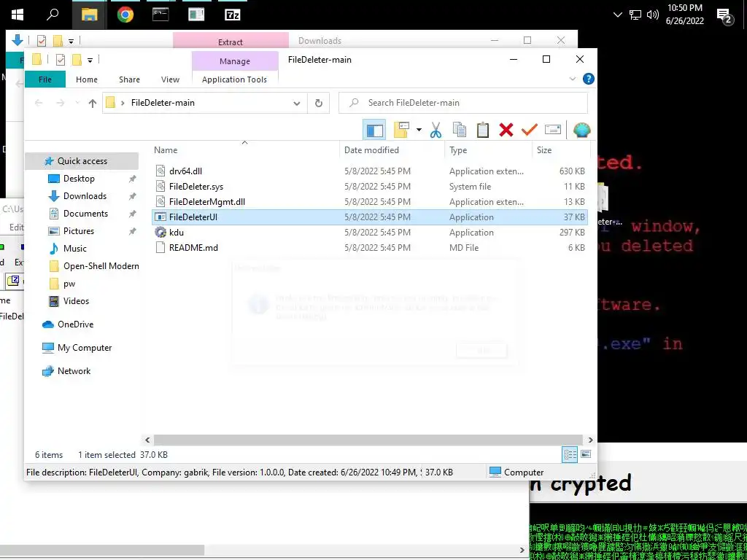The width and height of the screenshot is (747, 560).
Task: Select the drv64.dll file
Action: [x=370, y=171]
